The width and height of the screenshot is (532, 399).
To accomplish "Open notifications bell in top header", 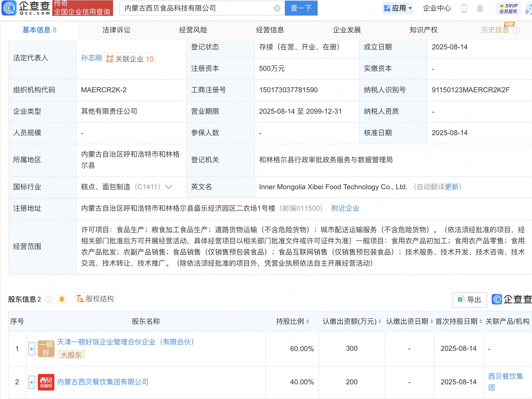I will click(x=480, y=8).
